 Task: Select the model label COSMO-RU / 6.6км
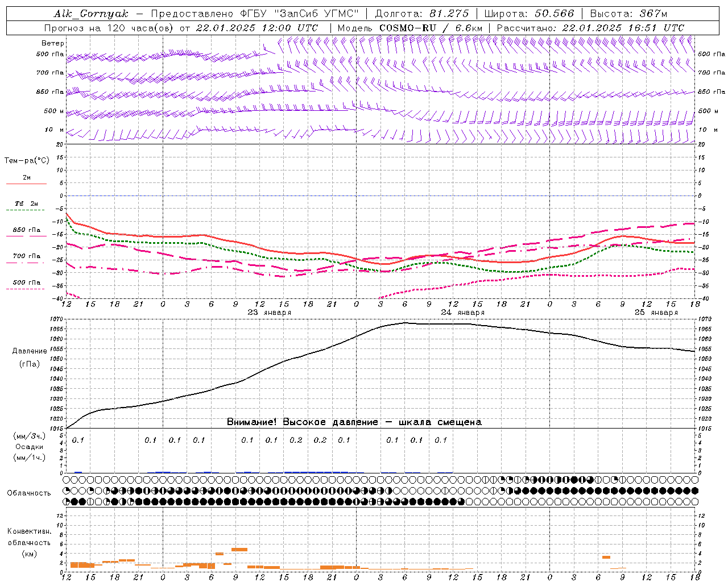tap(431, 28)
